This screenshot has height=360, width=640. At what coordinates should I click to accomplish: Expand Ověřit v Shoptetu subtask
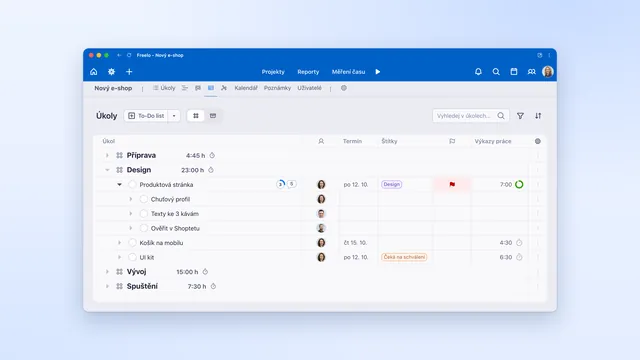(x=131, y=228)
